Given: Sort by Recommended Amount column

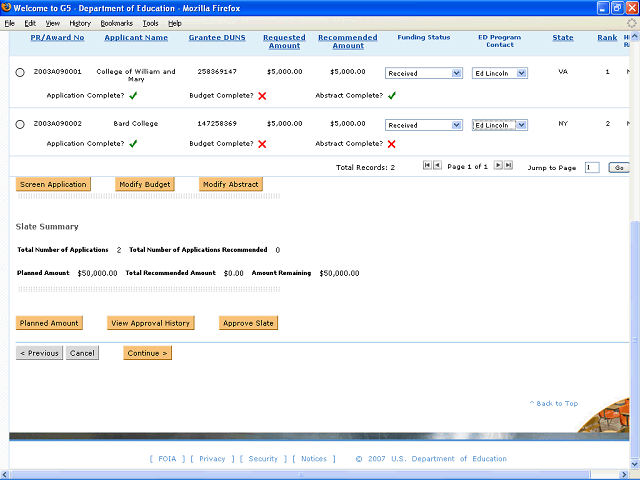Looking at the screenshot, I should tap(348, 42).
